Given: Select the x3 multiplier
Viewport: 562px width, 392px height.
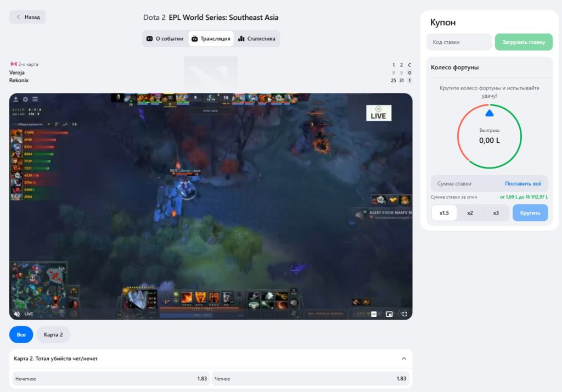Looking at the screenshot, I should coord(496,212).
